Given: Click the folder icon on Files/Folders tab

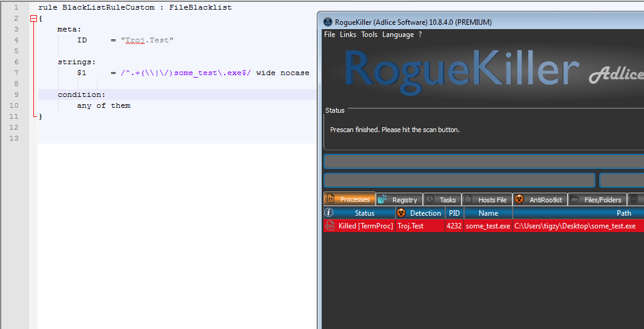Looking at the screenshot, I should (573, 199).
